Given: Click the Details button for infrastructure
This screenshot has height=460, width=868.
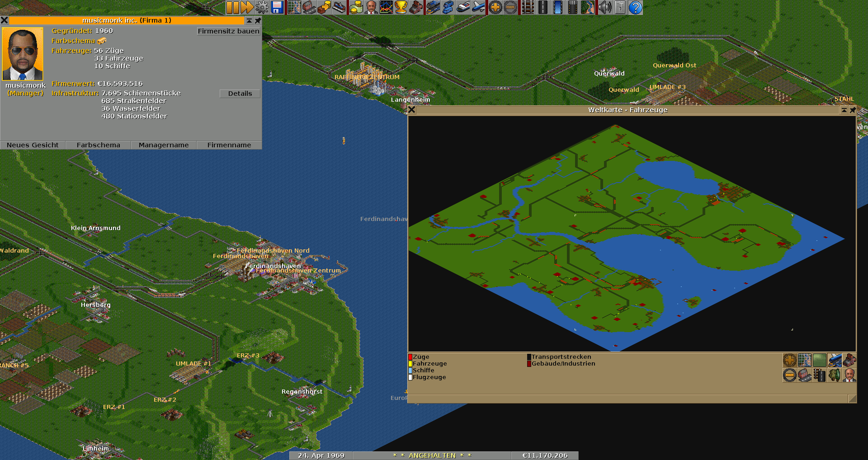Looking at the screenshot, I should click(x=240, y=94).
